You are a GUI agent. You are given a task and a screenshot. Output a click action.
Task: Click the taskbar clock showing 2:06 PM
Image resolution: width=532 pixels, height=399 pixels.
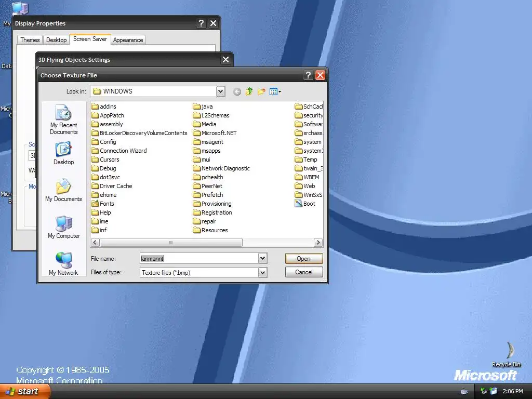click(513, 391)
